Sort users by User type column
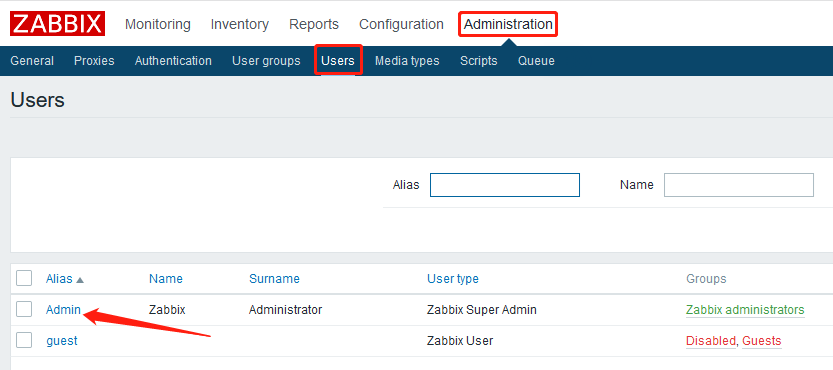This screenshot has height=370, width=833. 453,279
